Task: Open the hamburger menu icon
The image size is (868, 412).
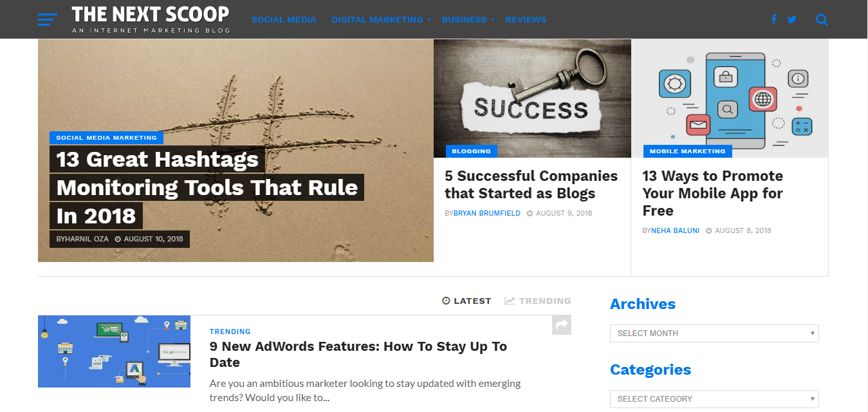Action: (48, 19)
